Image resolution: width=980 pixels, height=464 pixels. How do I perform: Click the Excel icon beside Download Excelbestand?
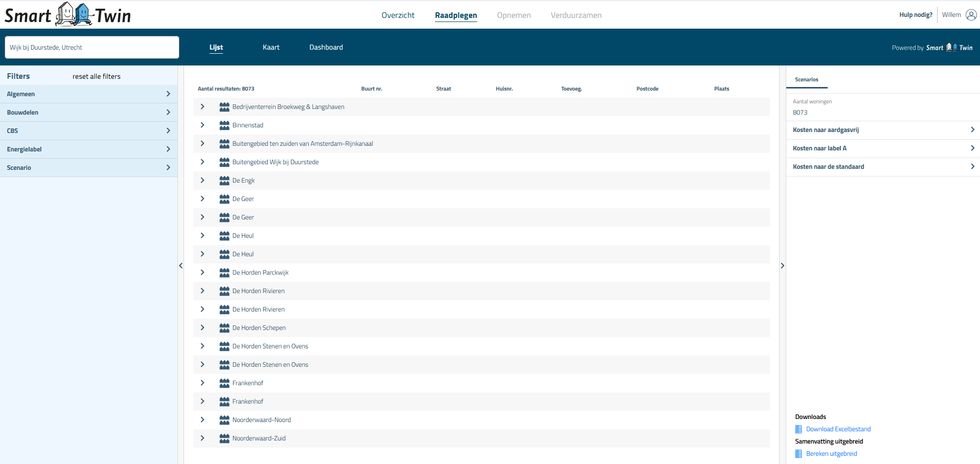pyautogui.click(x=799, y=429)
